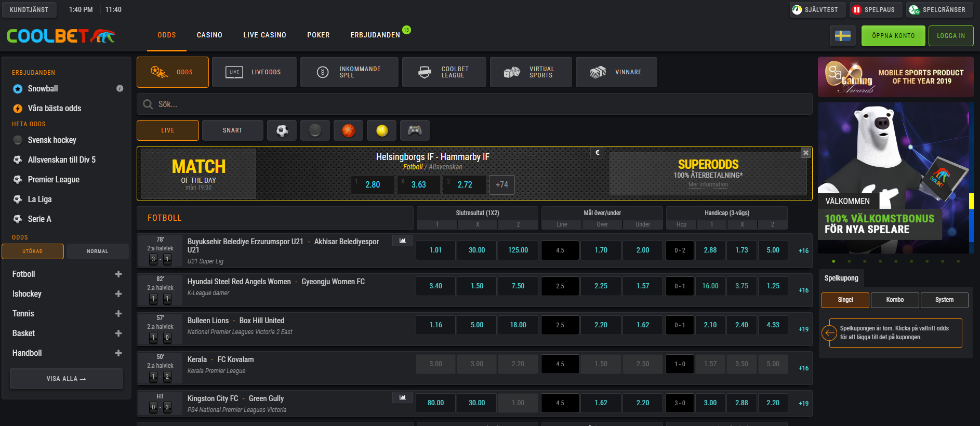Bet 2.80 on Helsingborgs IF win

(x=373, y=184)
